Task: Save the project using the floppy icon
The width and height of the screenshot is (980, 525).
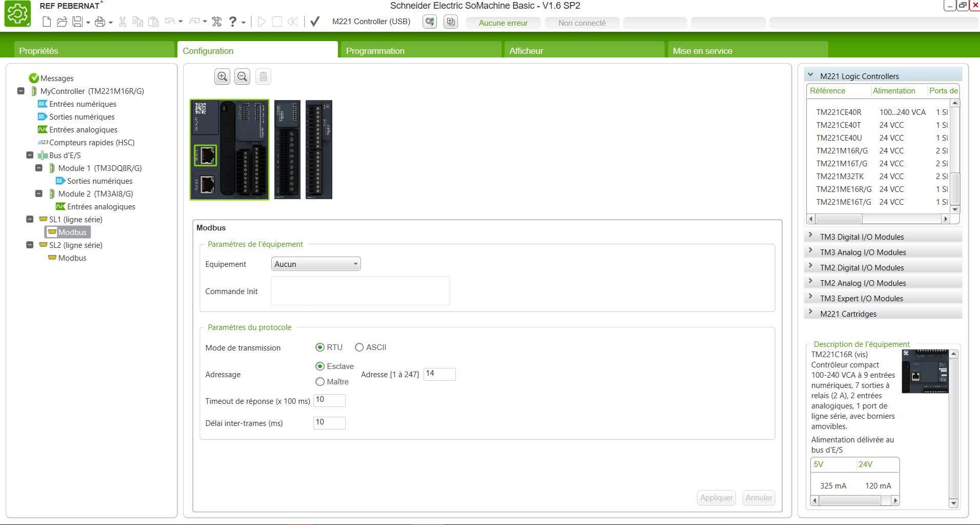Action: [x=77, y=22]
